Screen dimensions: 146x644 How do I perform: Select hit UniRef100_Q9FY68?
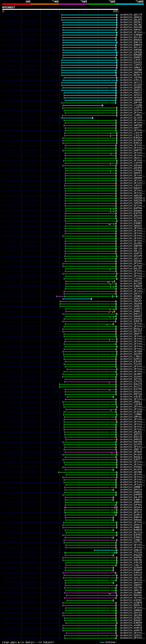(x=131, y=103)
